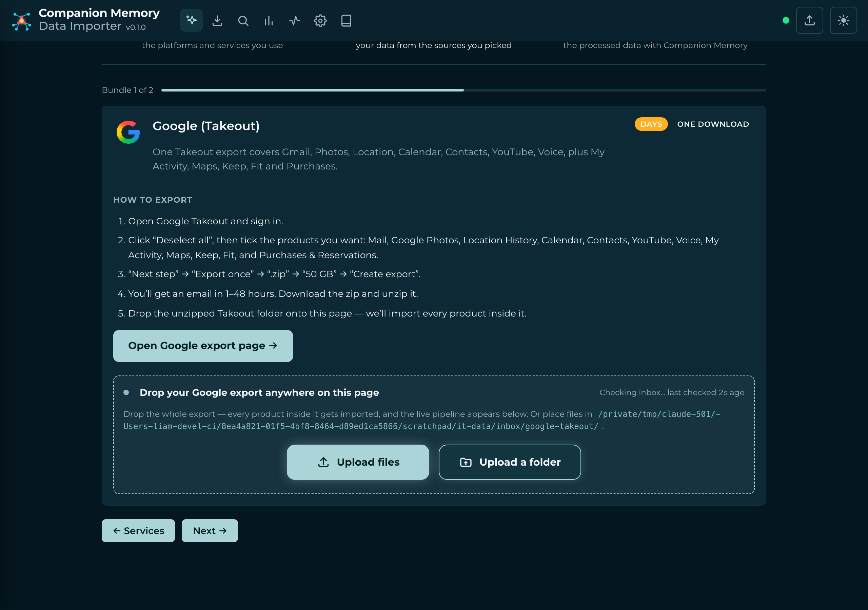Click the ONE DOWNLOAD label
The width and height of the screenshot is (868, 610).
(713, 124)
